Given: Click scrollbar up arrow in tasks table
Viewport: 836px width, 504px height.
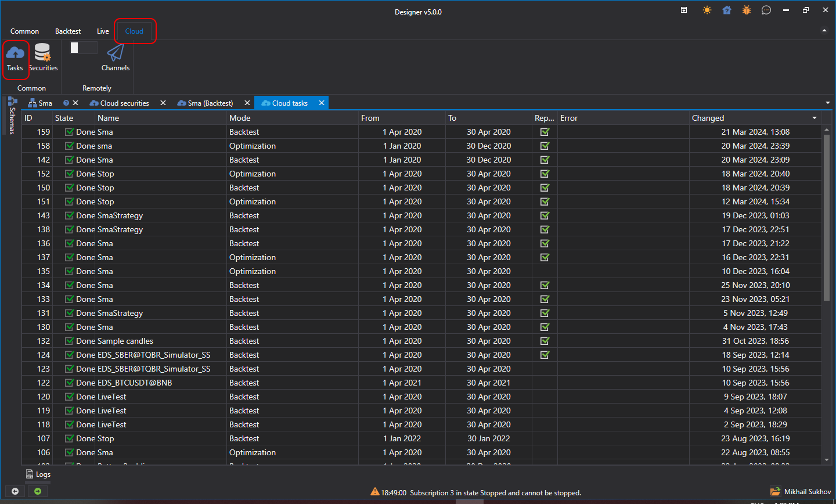Looking at the screenshot, I should point(827,129).
